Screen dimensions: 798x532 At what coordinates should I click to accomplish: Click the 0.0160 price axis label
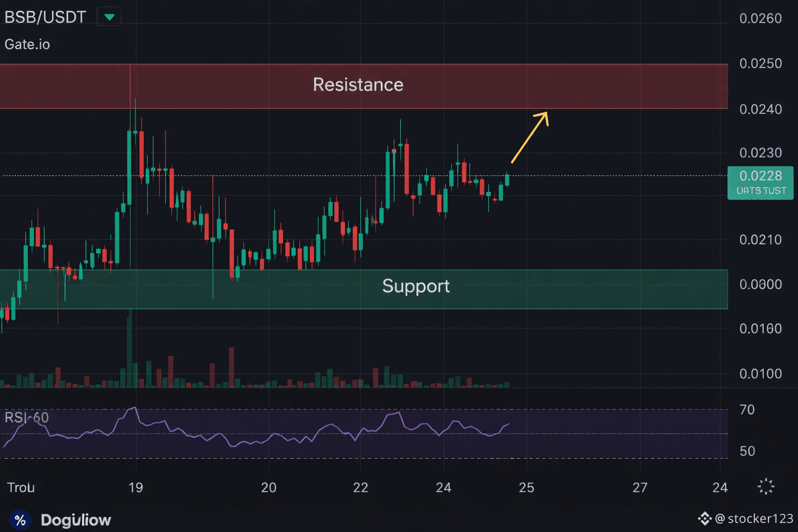coord(761,328)
